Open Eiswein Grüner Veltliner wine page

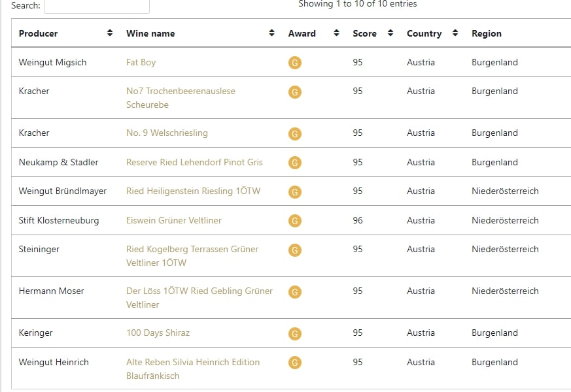pyautogui.click(x=174, y=220)
